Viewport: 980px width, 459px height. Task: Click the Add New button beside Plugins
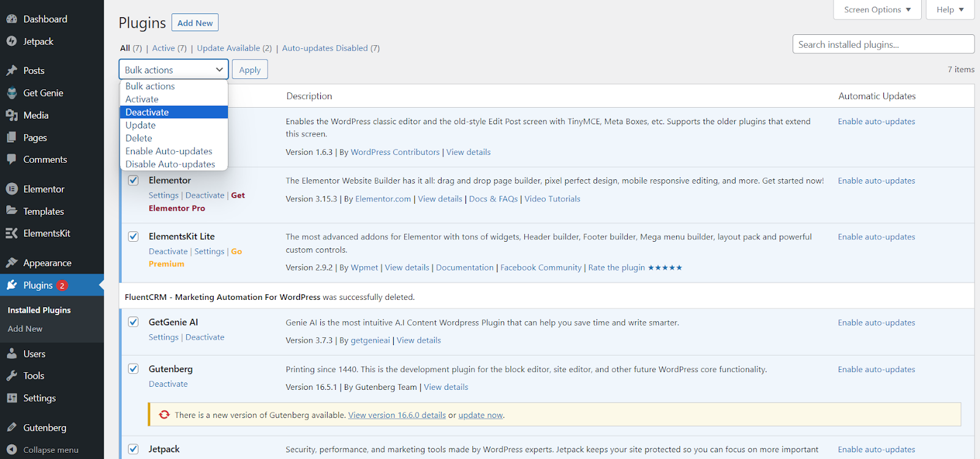click(195, 23)
